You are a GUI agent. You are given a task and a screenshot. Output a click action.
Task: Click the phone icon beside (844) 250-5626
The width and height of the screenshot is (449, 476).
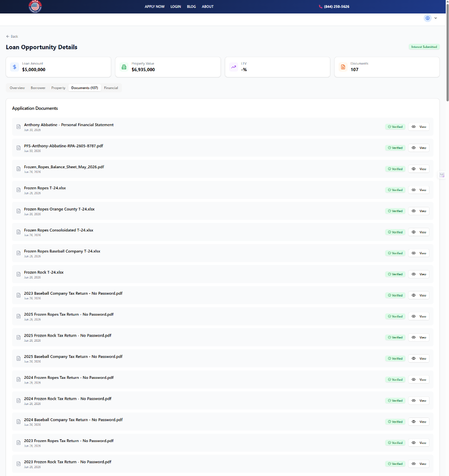coord(321,7)
